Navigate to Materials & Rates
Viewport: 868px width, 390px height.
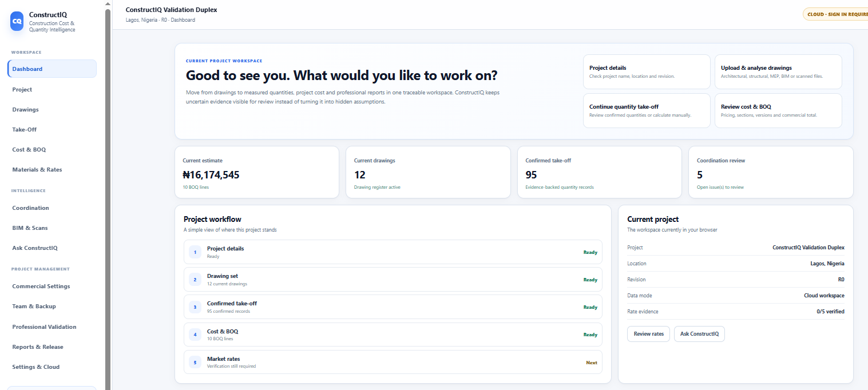tap(52, 169)
